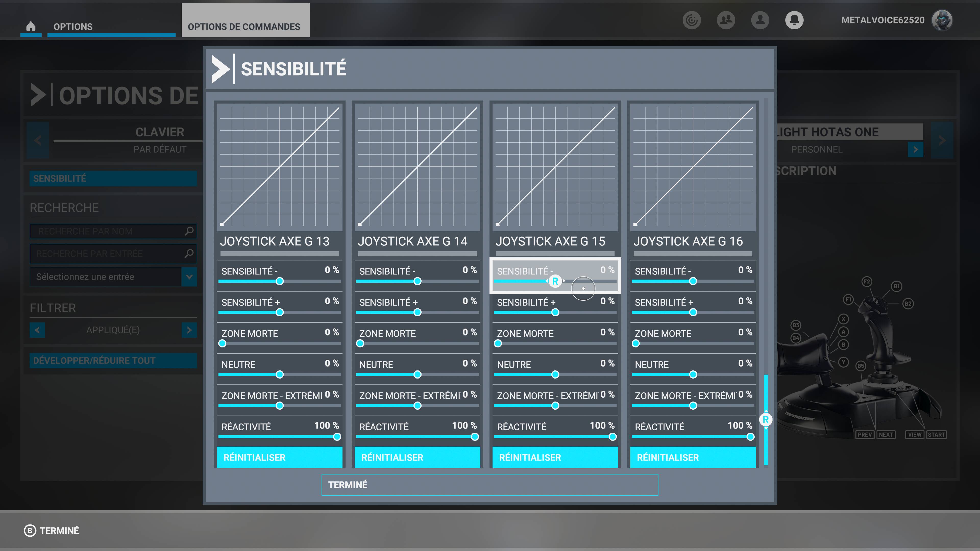Go to the home icon

coord(31,26)
